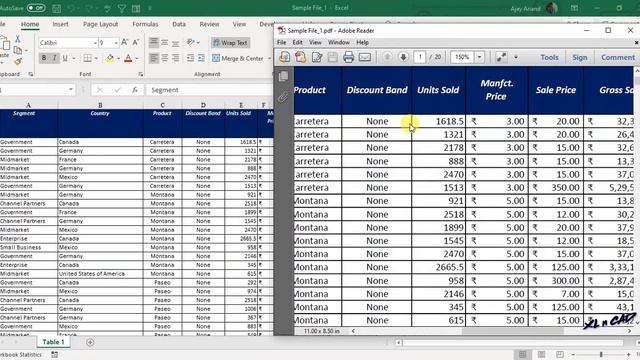Image resolution: width=640 pixels, height=360 pixels.
Task: Open the Help menu in Adobe Reader
Action: click(362, 42)
